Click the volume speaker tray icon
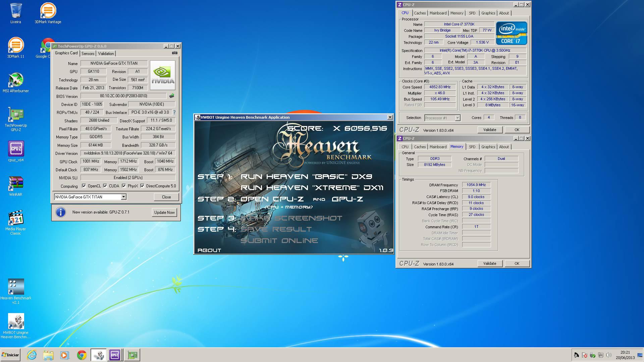 pos(609,355)
